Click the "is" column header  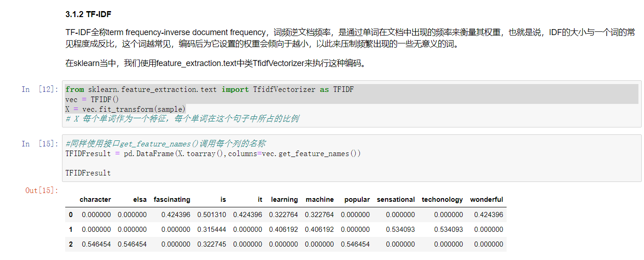pyautogui.click(x=223, y=200)
